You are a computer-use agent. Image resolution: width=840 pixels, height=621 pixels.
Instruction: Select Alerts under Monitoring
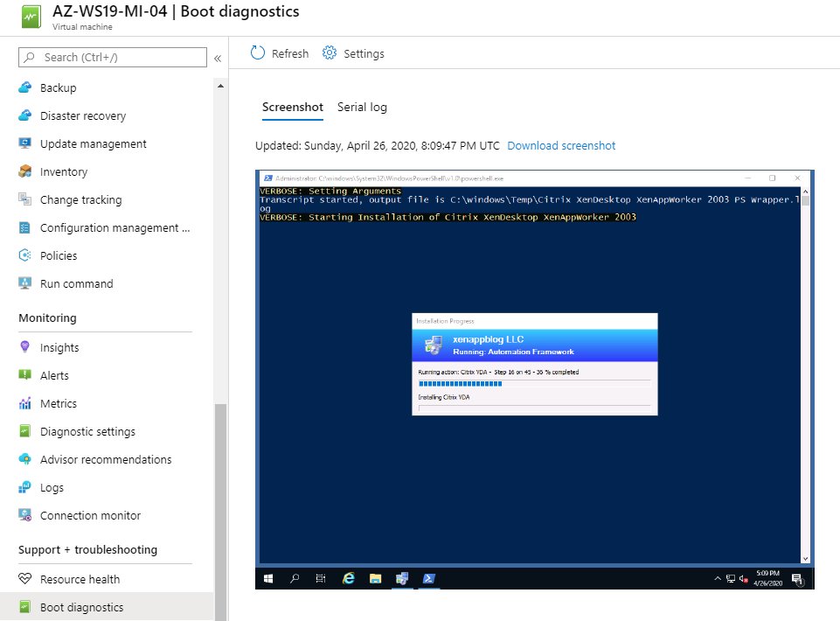[54, 375]
